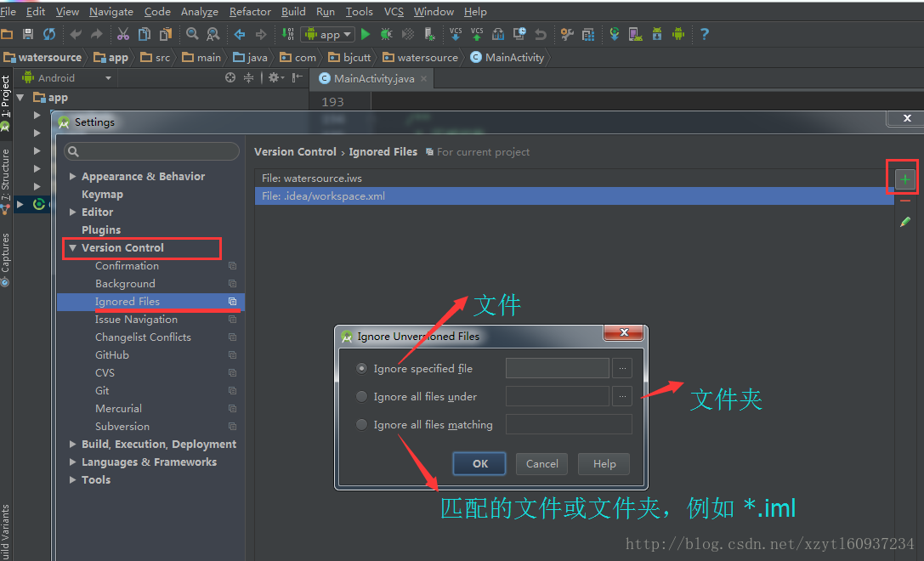The image size is (924, 561).
Task: Click VCS Update Project down-arrow icon
Action: tap(456, 34)
